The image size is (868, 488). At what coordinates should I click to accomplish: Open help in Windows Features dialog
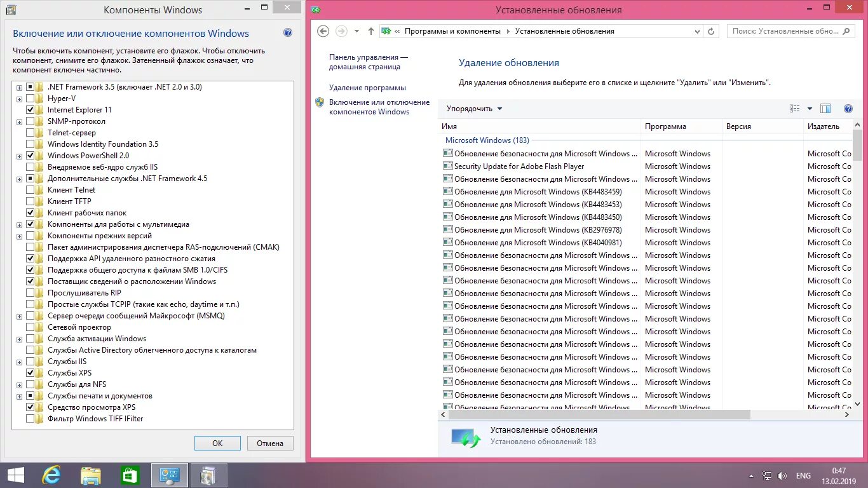click(288, 33)
